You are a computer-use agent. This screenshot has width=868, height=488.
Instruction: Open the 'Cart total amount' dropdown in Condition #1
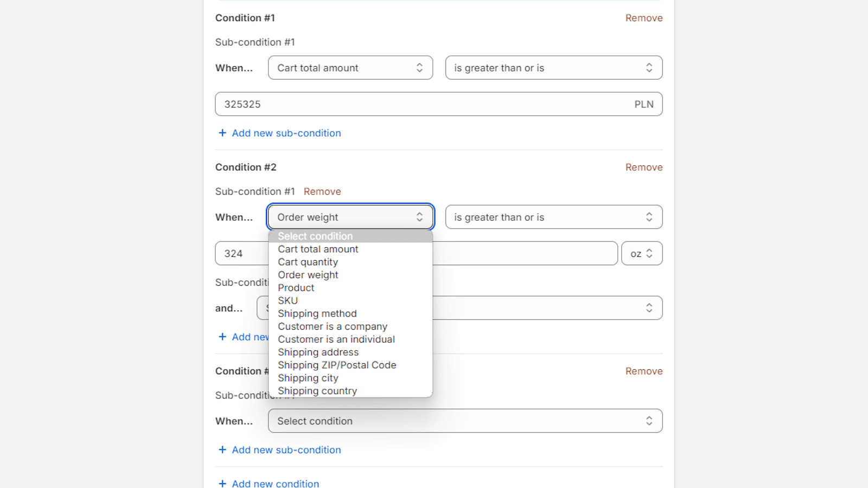coord(350,68)
